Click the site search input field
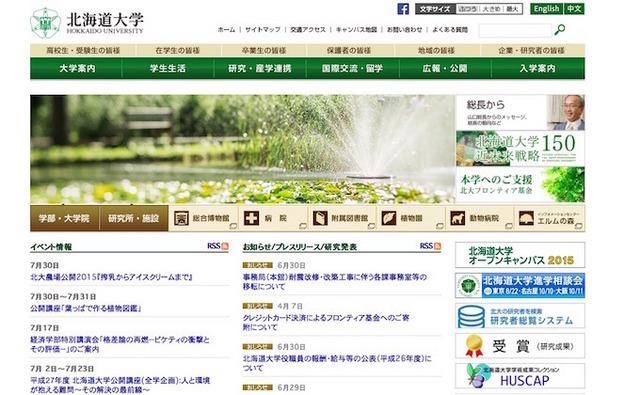640x395 pixels. pos(515,30)
